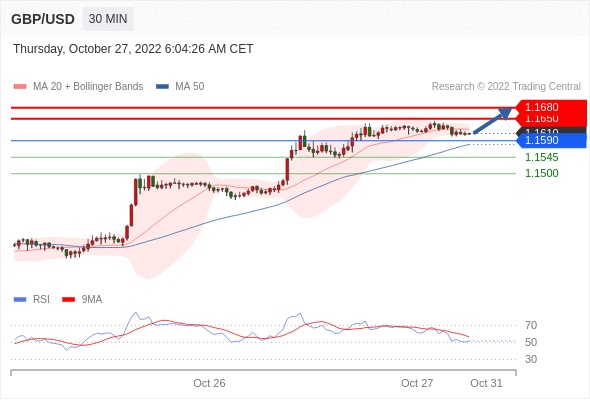The width and height of the screenshot is (590, 400).
Task: Click the 30 MIN timeframe badge
Action: 108,19
